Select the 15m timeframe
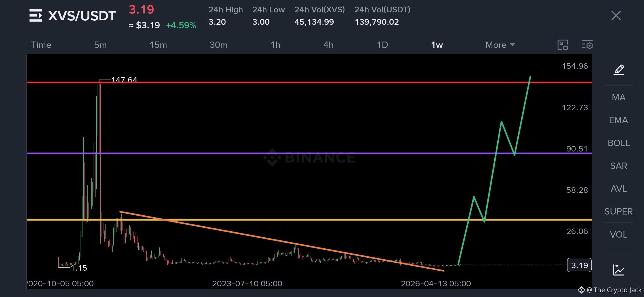Screen dimensions: 644x297 pyautogui.click(x=158, y=45)
